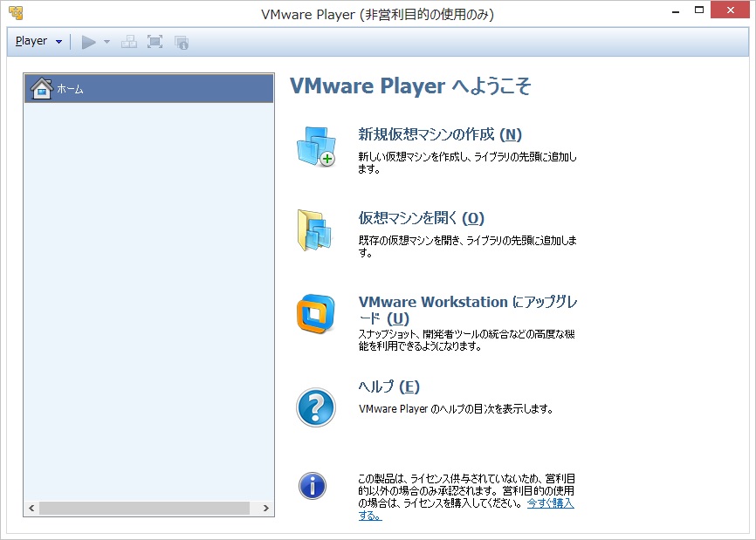
Task: Click the library scrollbar right arrow
Action: click(x=265, y=509)
